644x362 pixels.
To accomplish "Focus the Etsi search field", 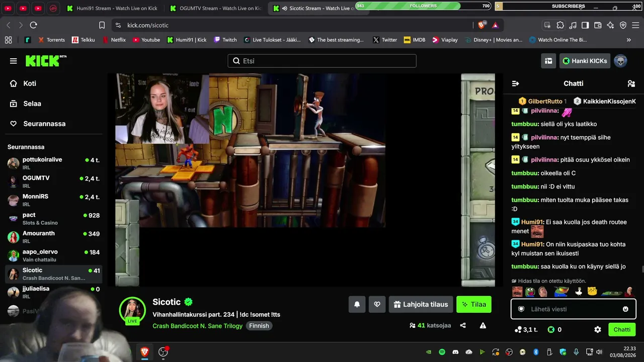I will pyautogui.click(x=322, y=61).
